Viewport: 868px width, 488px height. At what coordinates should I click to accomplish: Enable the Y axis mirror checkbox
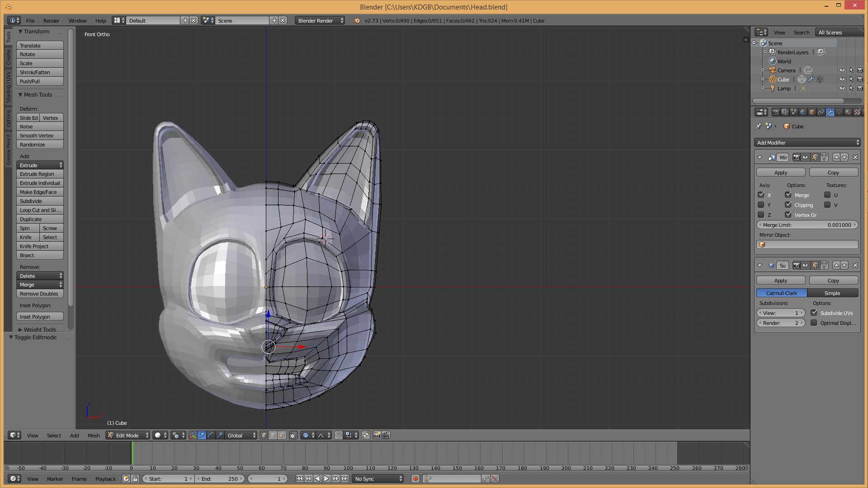tap(761, 205)
